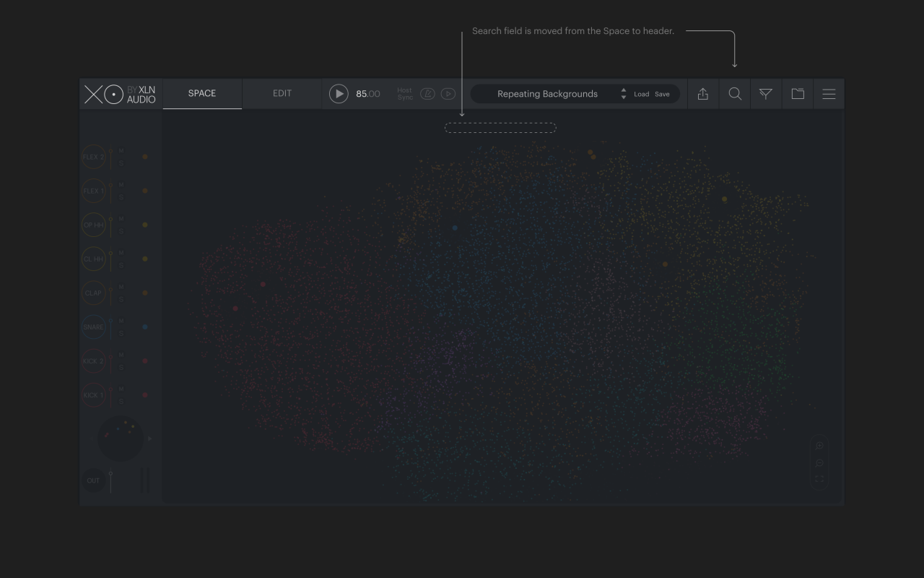Screen dimensions: 924x578
Task: Click the OUT volume slider
Action: tap(110, 480)
